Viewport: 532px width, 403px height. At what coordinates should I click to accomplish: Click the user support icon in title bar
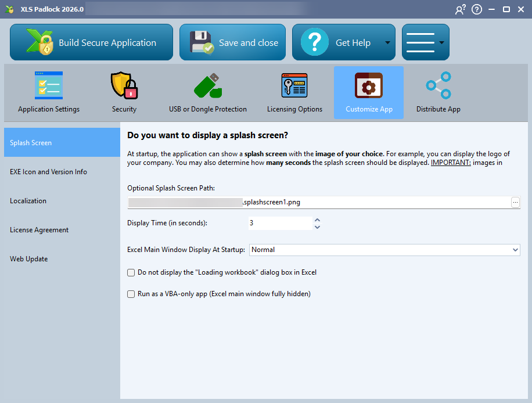[461, 9]
